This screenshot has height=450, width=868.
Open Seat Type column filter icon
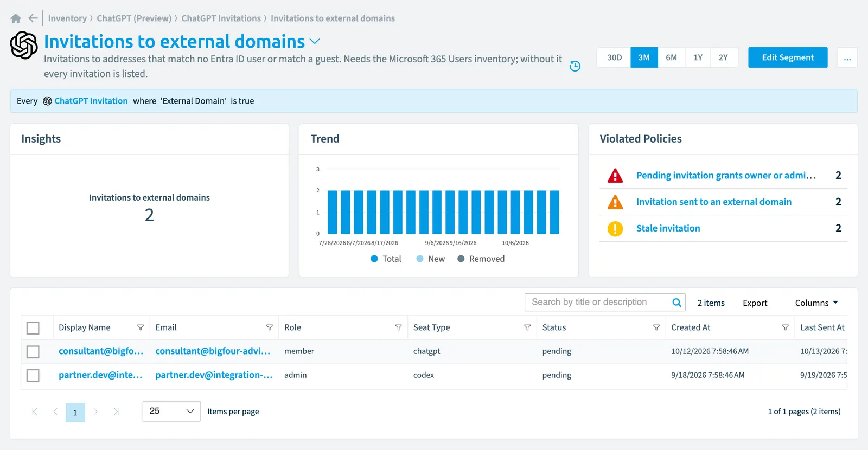pyautogui.click(x=527, y=327)
